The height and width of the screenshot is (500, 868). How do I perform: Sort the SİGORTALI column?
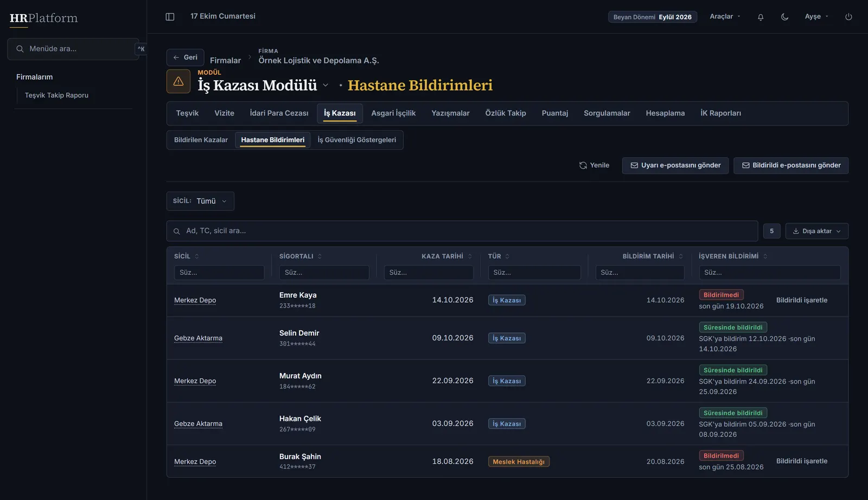click(x=320, y=257)
